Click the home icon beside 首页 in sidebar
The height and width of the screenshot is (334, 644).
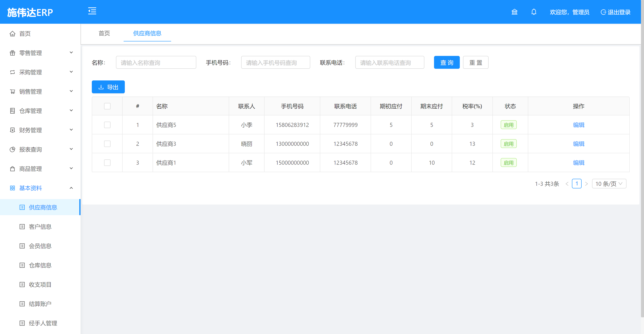coord(12,34)
